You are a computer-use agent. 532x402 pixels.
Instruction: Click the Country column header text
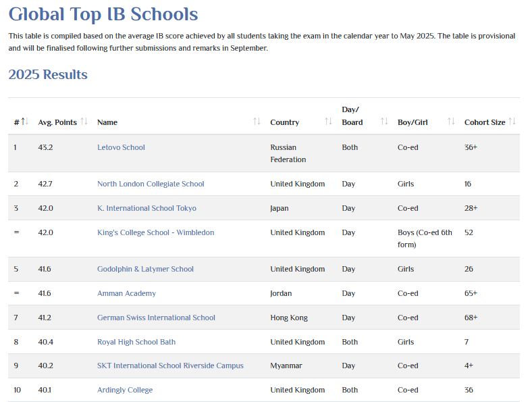coord(285,122)
